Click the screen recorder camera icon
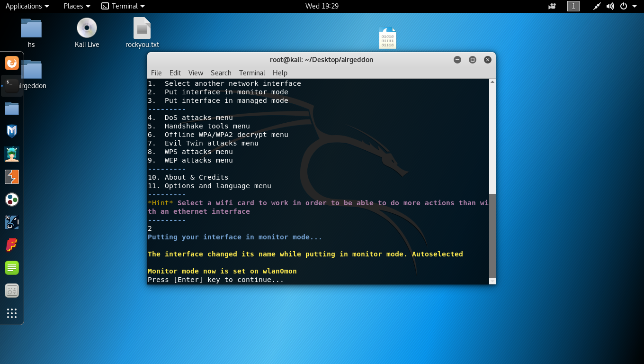Screen dimensions: 644x364 [552, 6]
